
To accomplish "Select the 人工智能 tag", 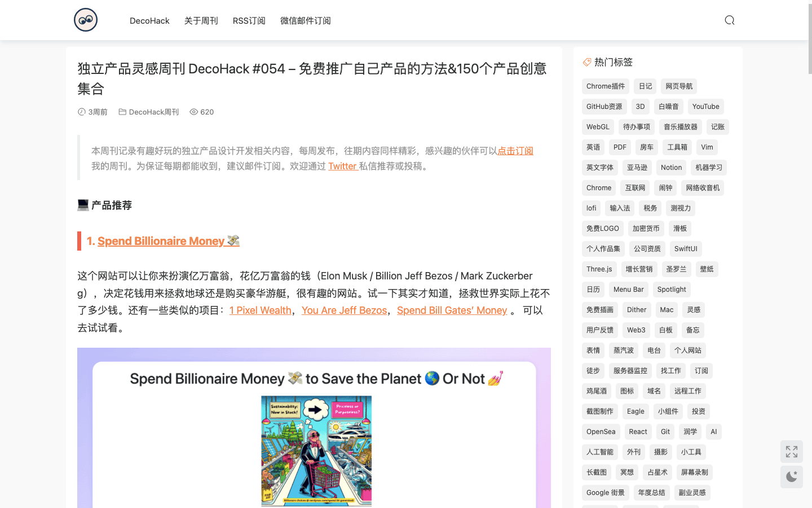I will coord(600,452).
